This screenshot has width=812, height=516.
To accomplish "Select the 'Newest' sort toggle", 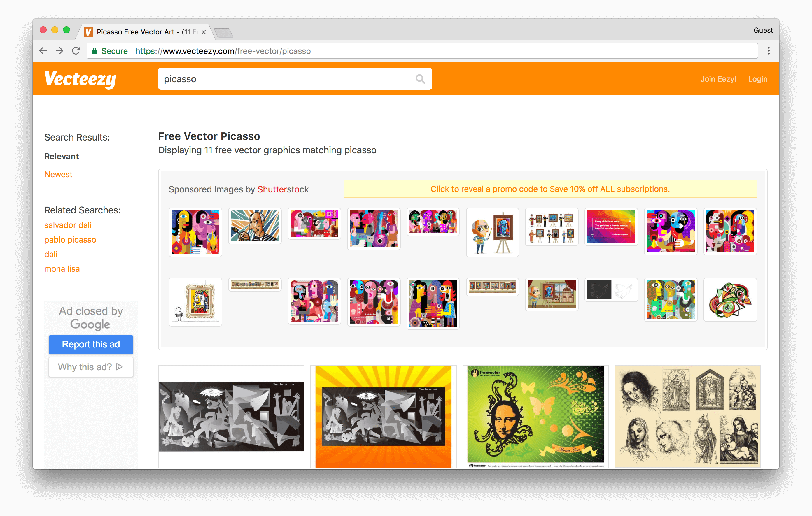I will pos(59,174).
